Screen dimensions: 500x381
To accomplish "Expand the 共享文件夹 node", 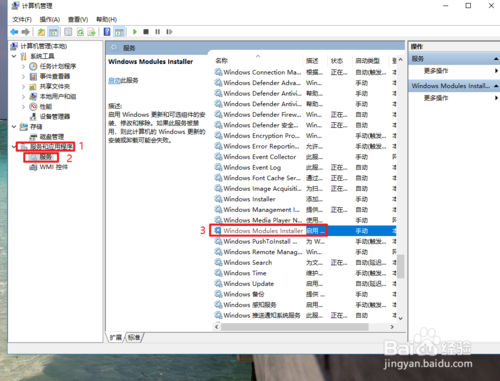I will (23, 86).
